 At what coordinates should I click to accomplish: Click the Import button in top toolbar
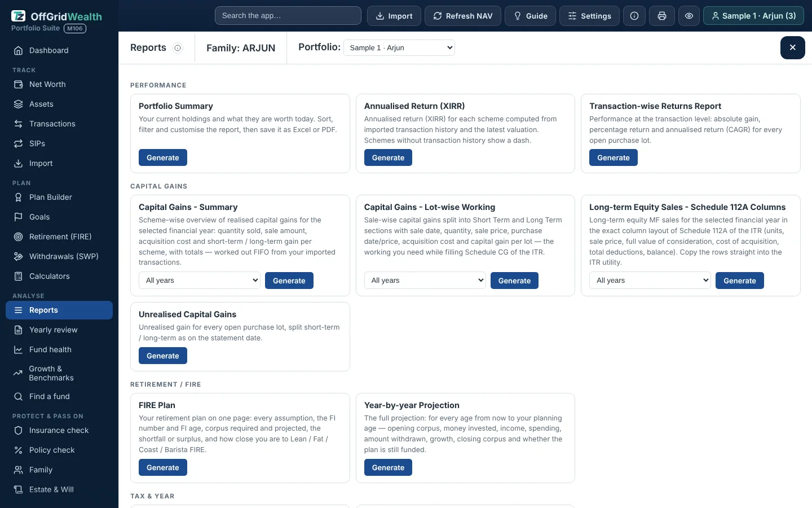394,16
